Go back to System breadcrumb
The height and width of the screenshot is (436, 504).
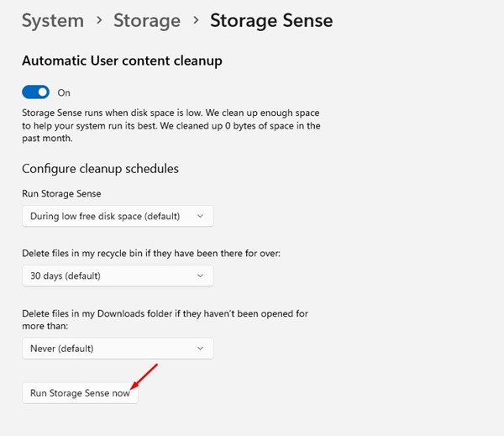point(52,20)
